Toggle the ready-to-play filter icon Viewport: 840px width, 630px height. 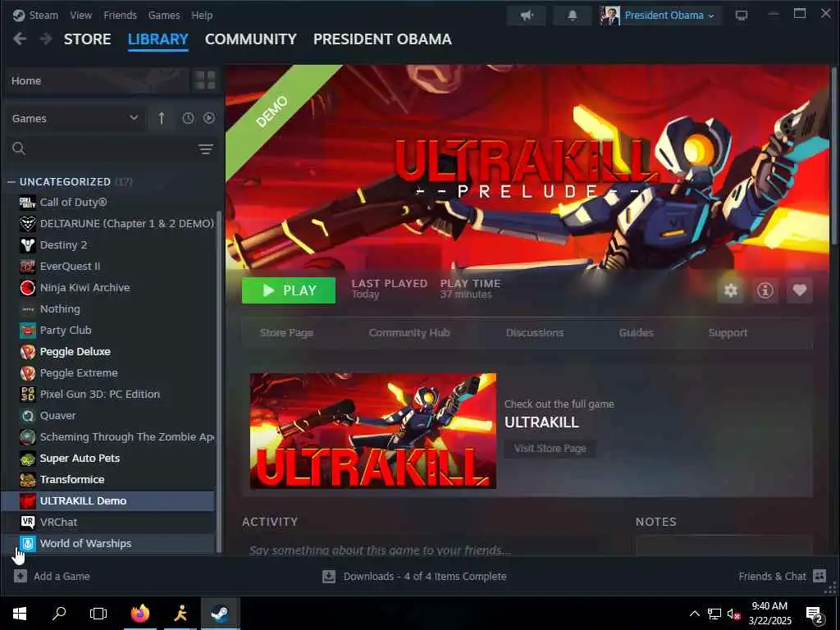point(209,118)
